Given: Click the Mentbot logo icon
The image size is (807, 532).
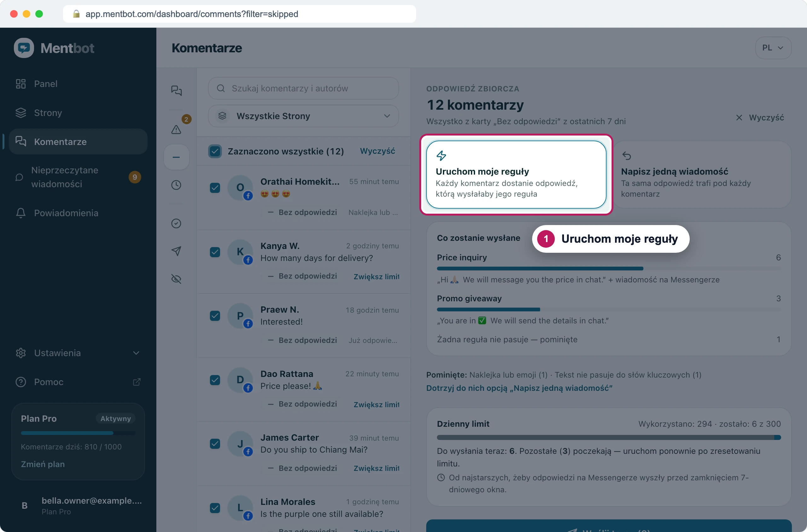Looking at the screenshot, I should coord(24,48).
